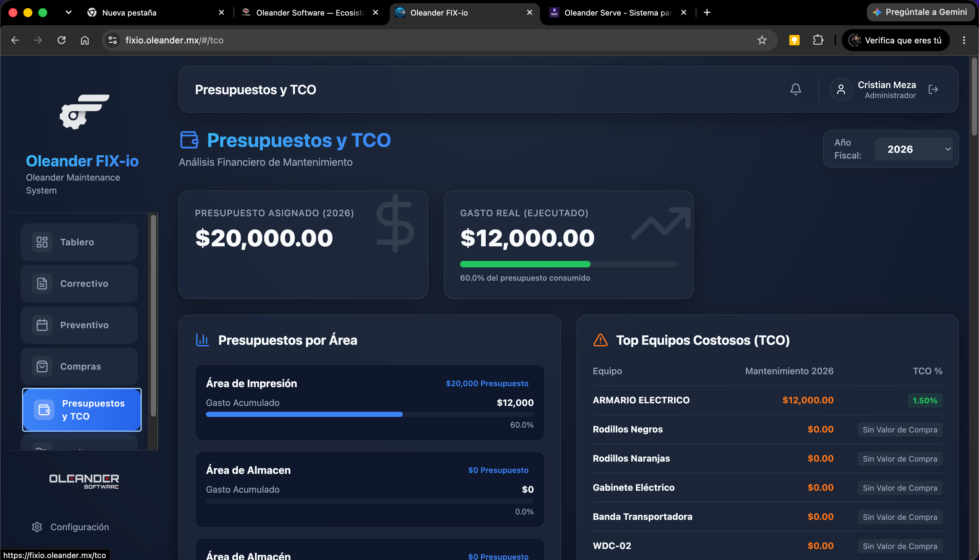
Task: Go to Tablero in the sidebar
Action: pos(79,242)
